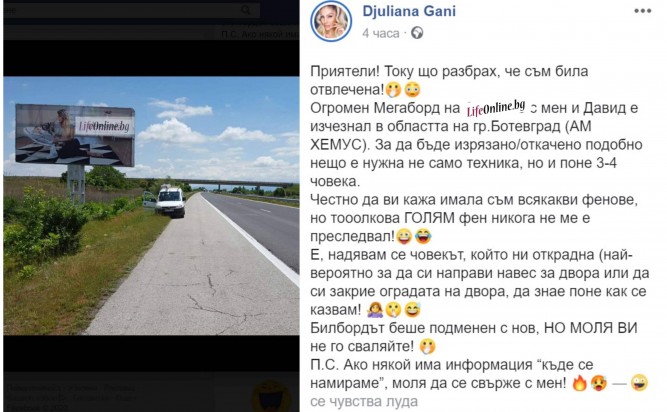The width and height of the screenshot is (667, 412).
Task: Open Djuliana Gani's profile picture
Action: point(331,21)
